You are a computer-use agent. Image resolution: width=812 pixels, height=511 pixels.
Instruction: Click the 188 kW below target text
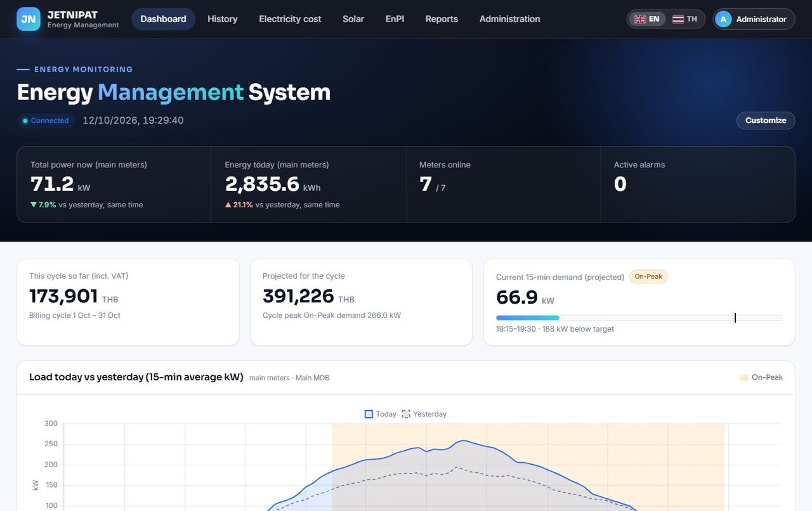point(578,329)
